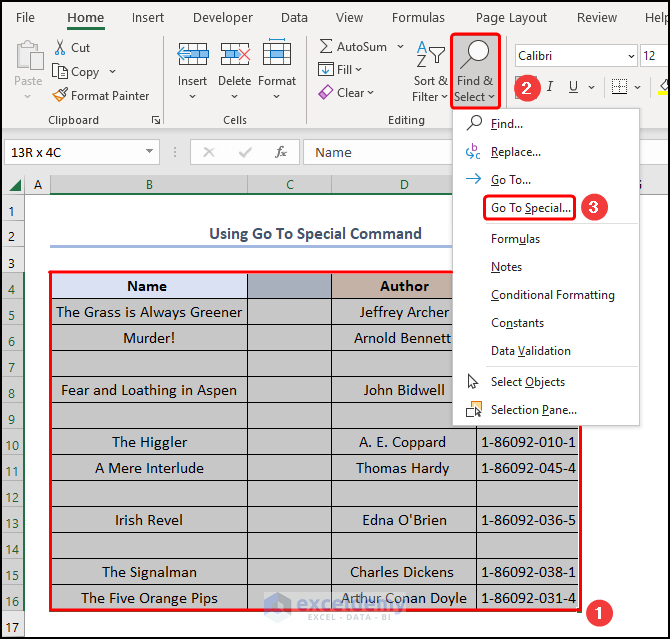Select column B header
Viewport: 670px width, 639px height.
149,185
